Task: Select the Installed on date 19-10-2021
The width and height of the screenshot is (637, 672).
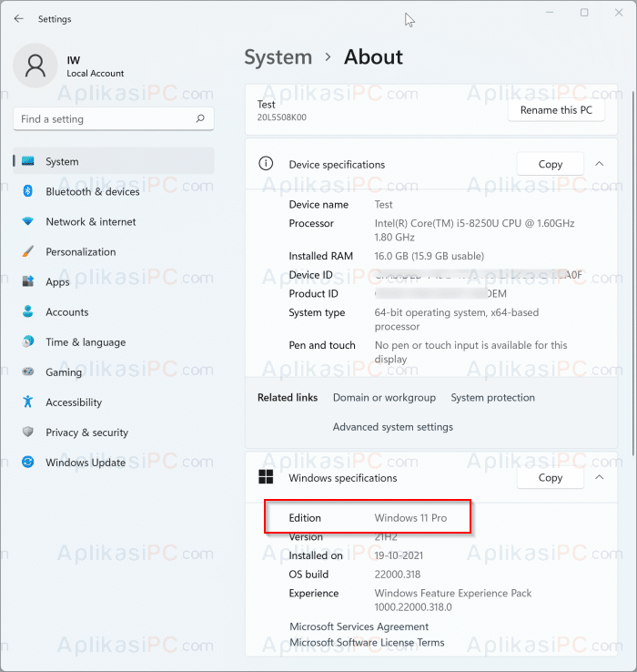Action: (399, 555)
